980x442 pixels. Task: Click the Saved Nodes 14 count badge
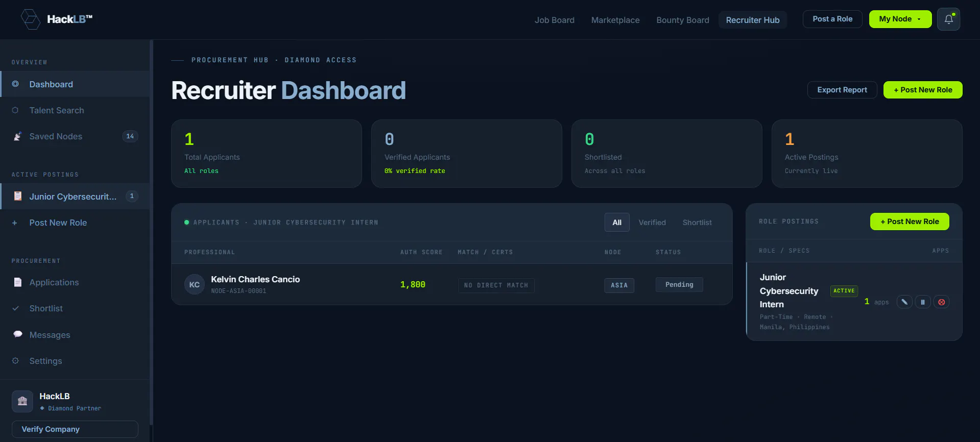coord(130,136)
